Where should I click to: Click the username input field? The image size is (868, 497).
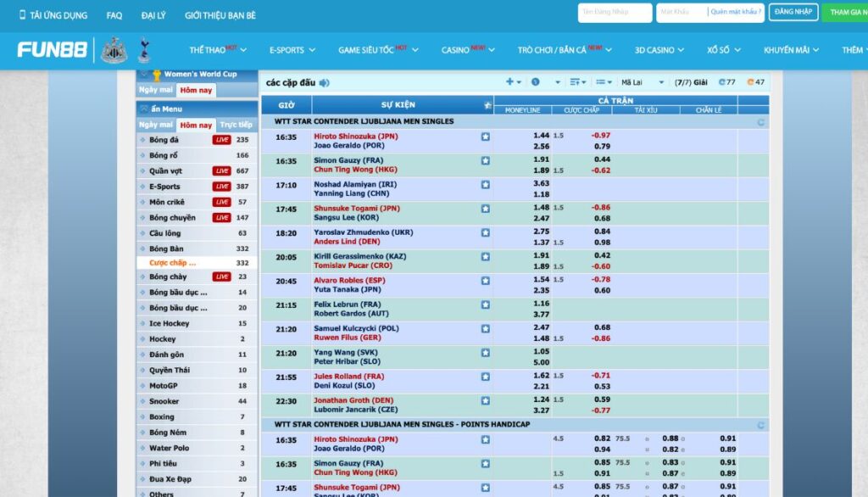point(615,12)
